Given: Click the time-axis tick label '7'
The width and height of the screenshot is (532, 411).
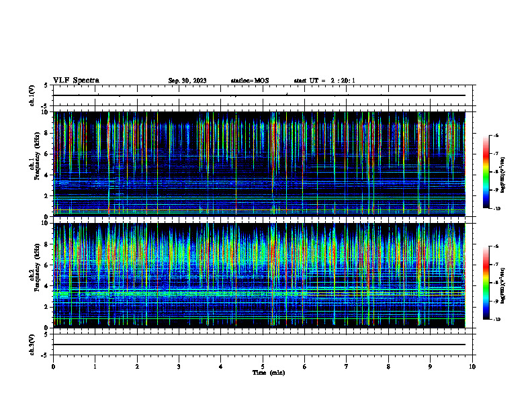Looking at the screenshot, I should pos(347,367).
